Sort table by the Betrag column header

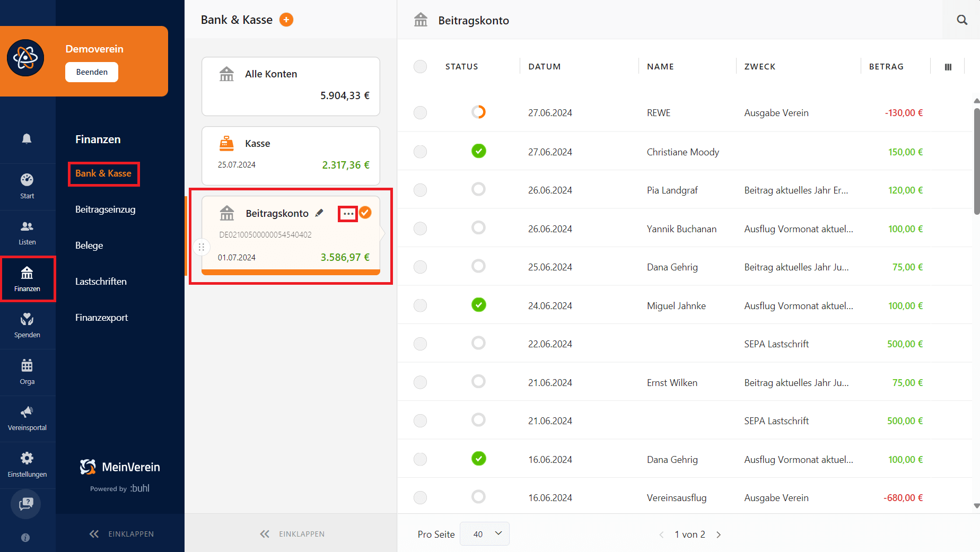coord(886,67)
